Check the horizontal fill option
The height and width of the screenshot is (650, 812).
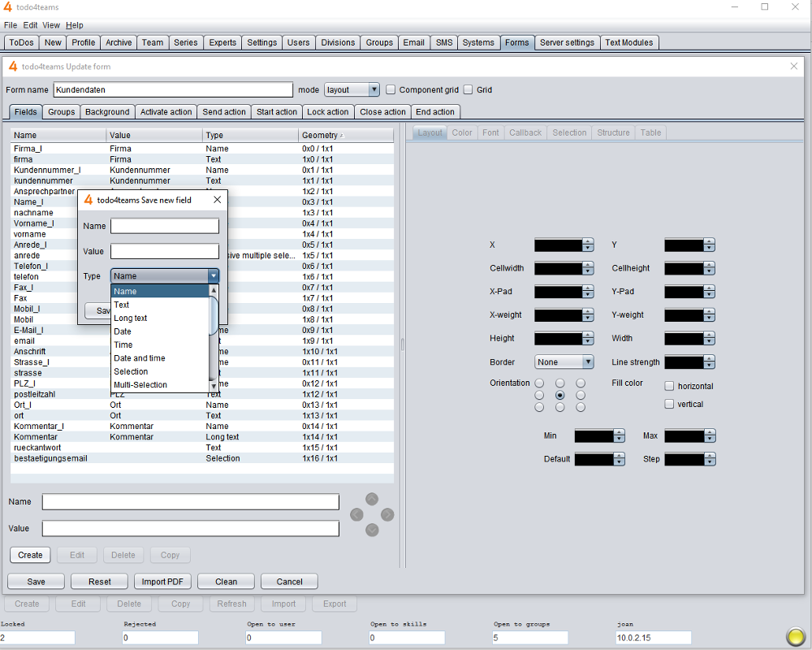click(x=669, y=386)
